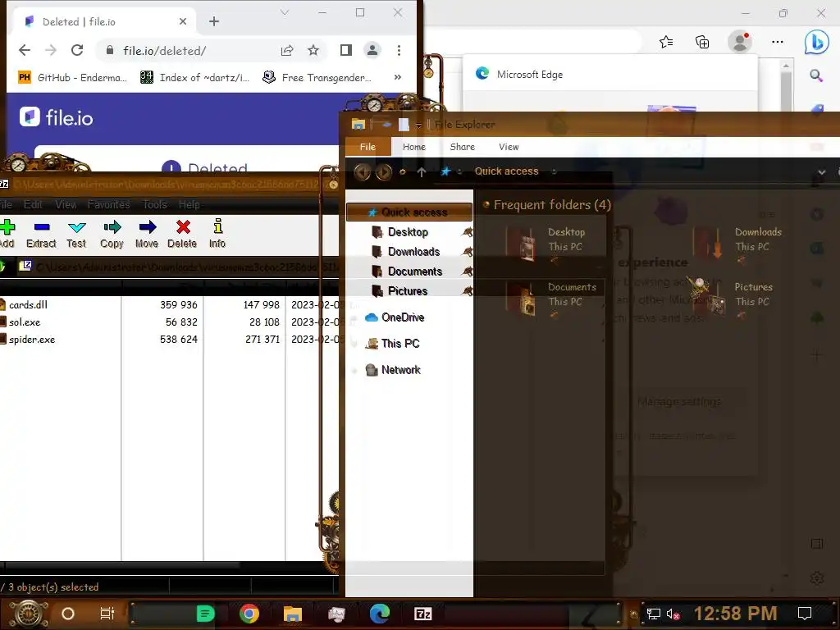
Task: Open Edge favorites star icon
Action: 666,42
